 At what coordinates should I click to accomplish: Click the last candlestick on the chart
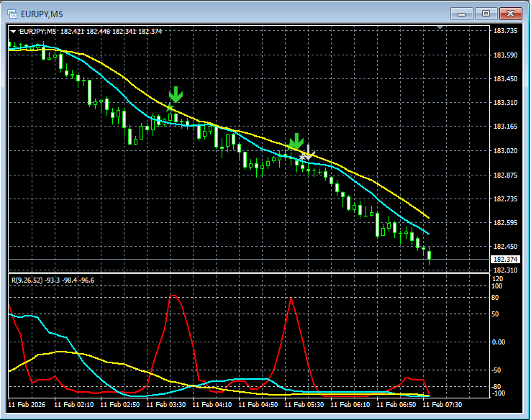point(429,255)
